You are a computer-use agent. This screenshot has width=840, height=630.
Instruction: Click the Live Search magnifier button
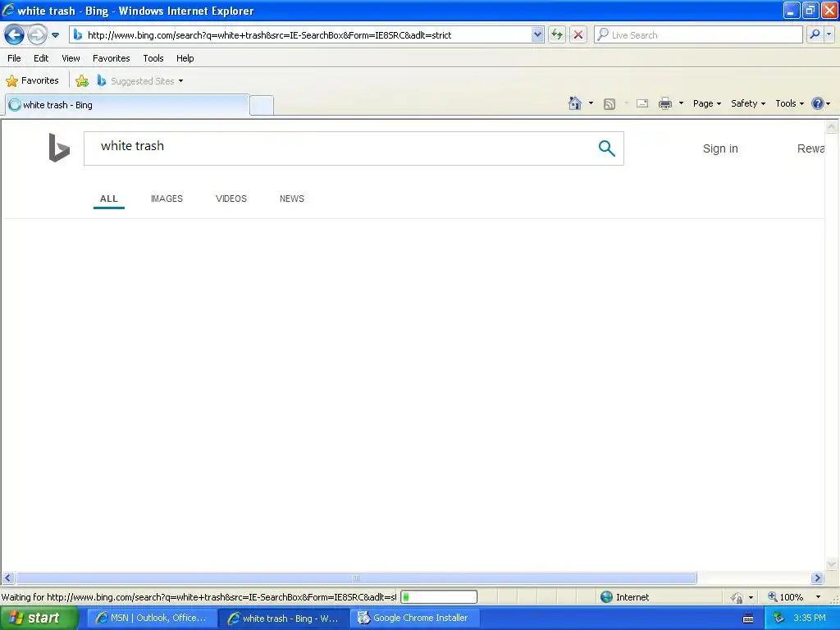pyautogui.click(x=815, y=35)
